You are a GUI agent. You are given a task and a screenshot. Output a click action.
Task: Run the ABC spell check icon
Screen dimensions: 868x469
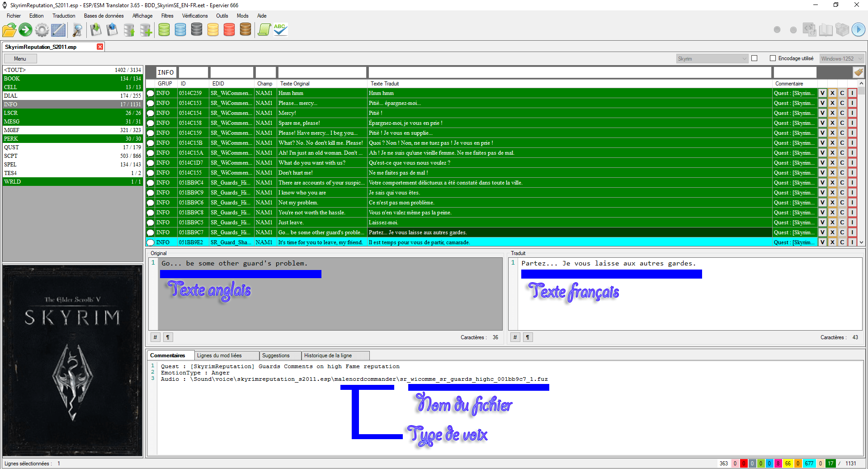(280, 30)
